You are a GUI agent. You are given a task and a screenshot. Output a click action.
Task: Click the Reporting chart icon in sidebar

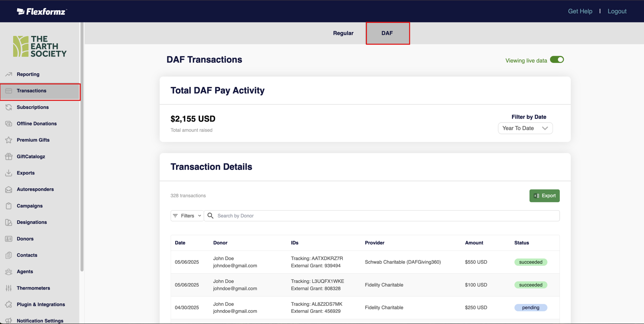pyautogui.click(x=9, y=74)
